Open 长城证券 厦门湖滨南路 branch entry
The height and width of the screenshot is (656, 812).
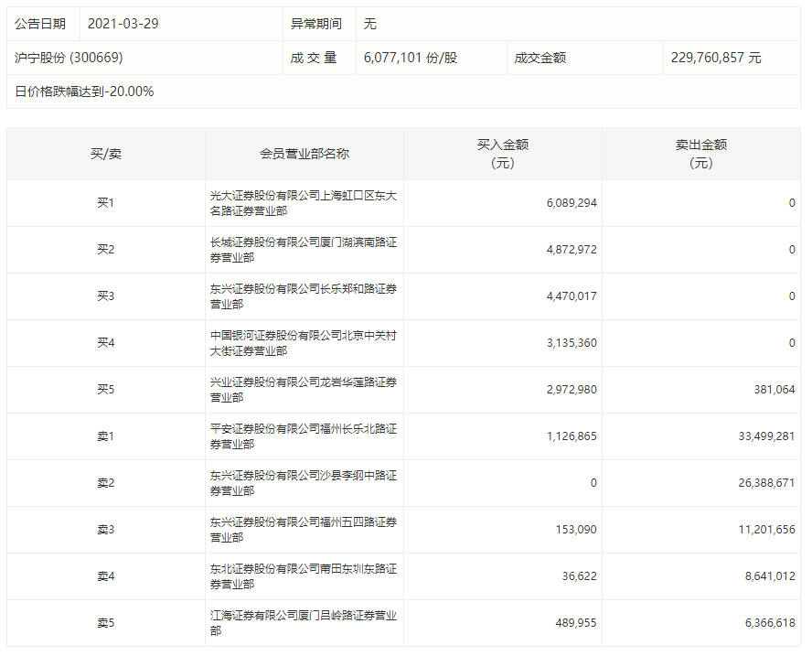pos(303,250)
